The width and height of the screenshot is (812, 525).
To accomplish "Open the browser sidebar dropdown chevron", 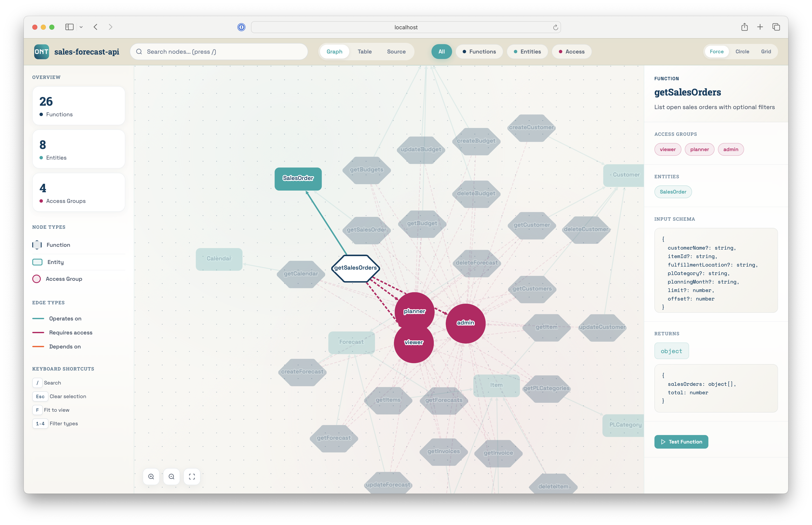I will (x=81, y=27).
